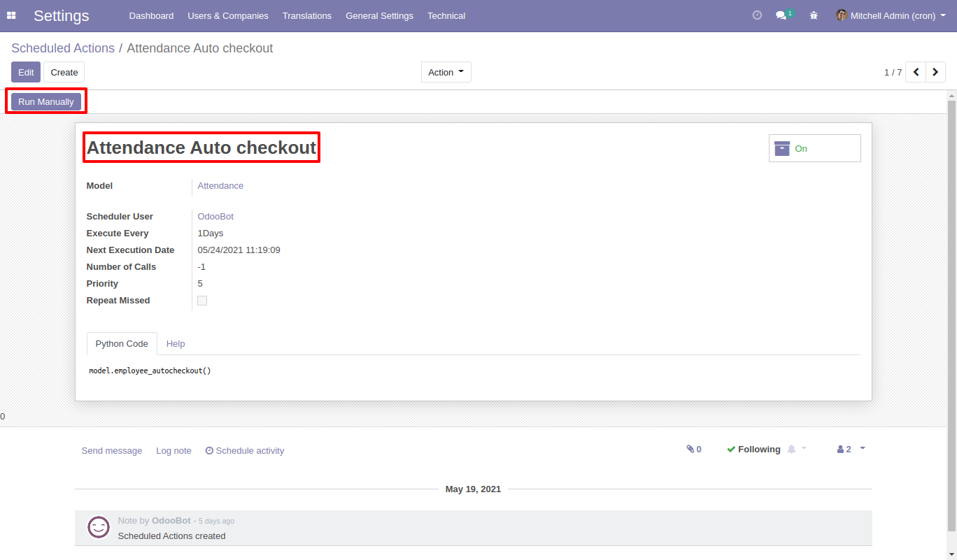The width and height of the screenshot is (957, 560).
Task: Open the Dashboard menu
Action: (151, 15)
